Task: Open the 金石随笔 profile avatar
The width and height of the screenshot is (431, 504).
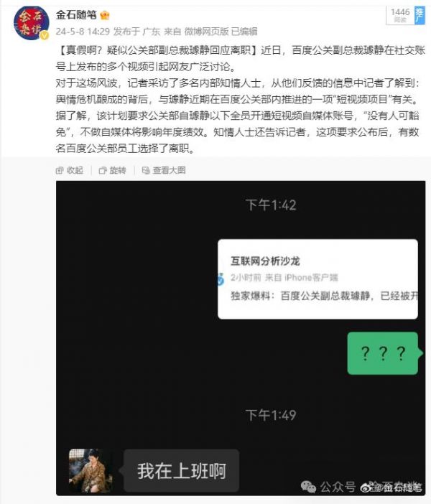Action: 31,23
